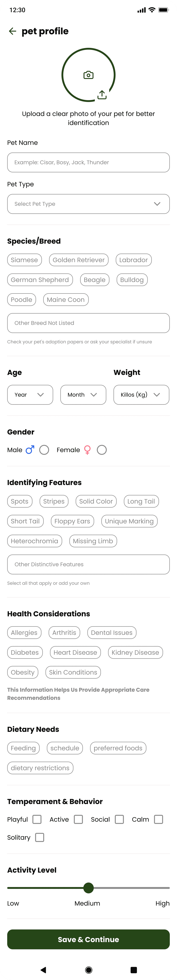
Task: Focus the Pet Name input field
Action: [x=88, y=162]
